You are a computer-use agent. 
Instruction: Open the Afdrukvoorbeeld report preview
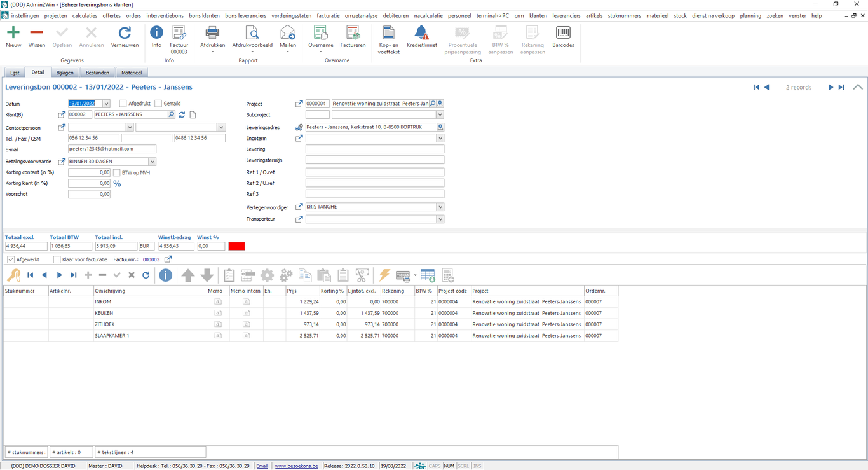click(x=252, y=37)
